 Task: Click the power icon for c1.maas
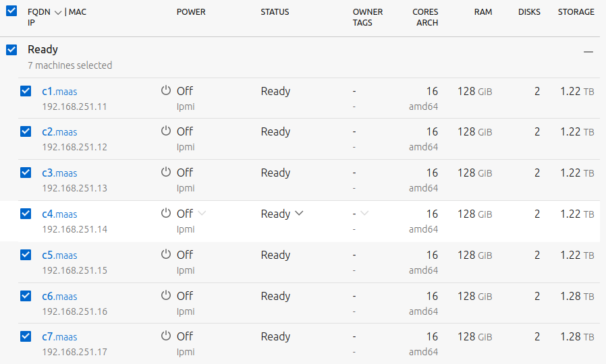[166, 90]
